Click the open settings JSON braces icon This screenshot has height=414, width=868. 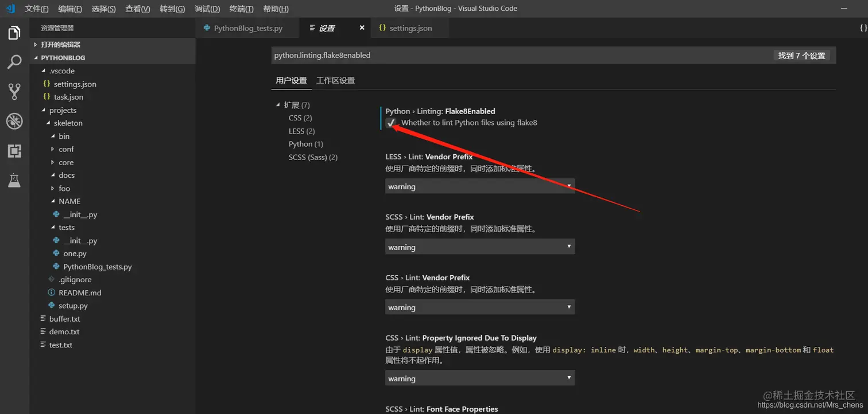point(863,28)
